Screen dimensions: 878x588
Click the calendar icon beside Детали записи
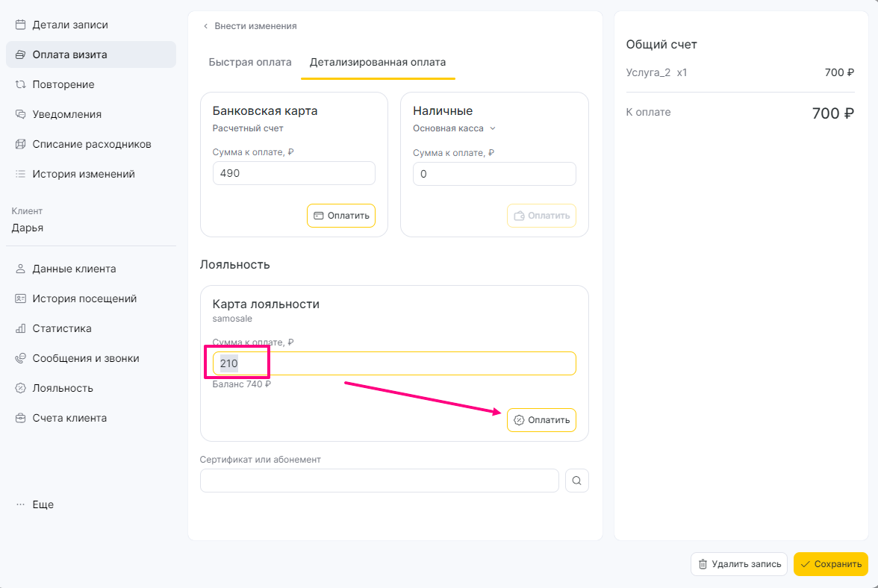click(21, 25)
